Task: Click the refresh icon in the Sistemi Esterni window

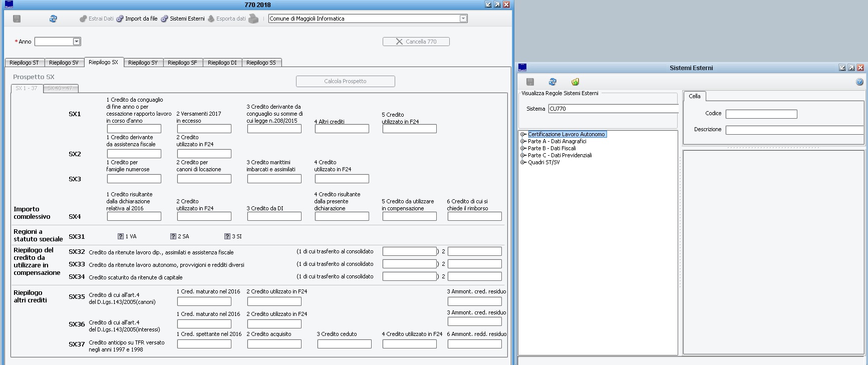Action: pos(552,82)
